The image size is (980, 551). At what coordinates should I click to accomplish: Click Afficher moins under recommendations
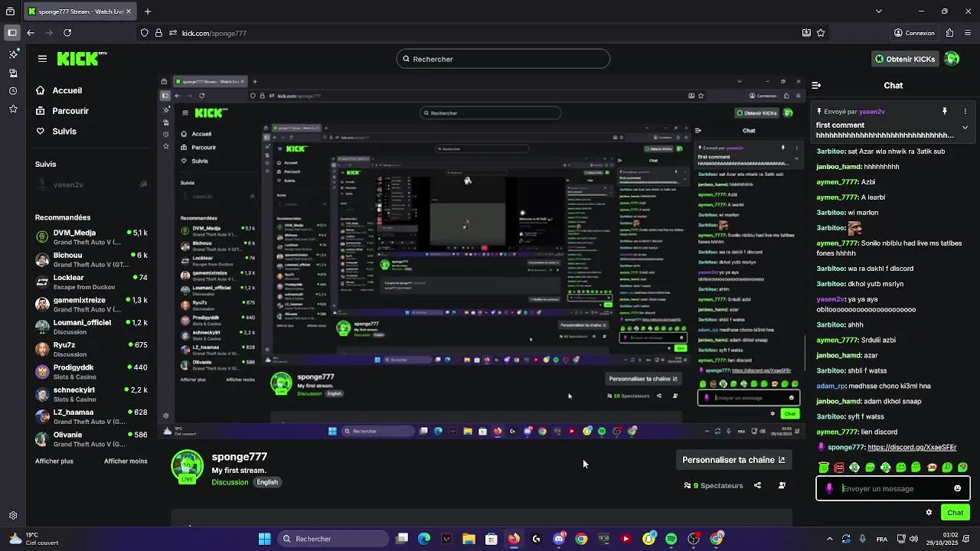[126, 461]
